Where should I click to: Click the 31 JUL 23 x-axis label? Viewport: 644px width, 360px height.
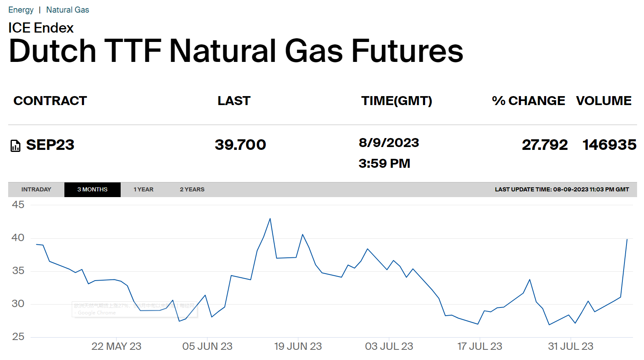[x=571, y=347]
